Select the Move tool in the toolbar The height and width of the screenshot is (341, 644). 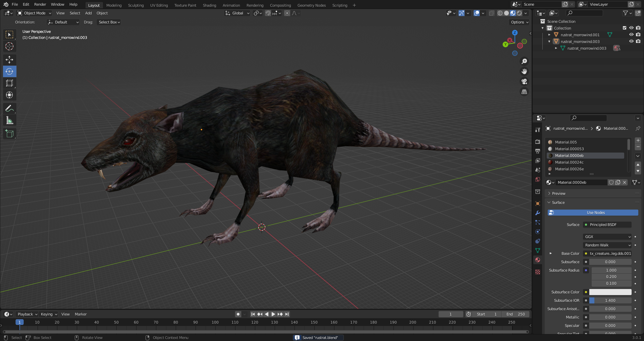pos(9,60)
